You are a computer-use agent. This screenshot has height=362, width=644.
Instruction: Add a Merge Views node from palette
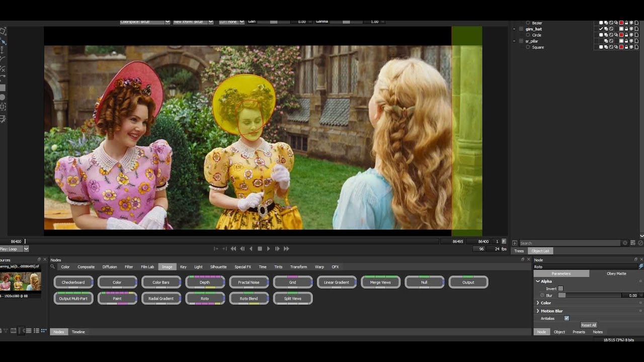[x=380, y=283]
